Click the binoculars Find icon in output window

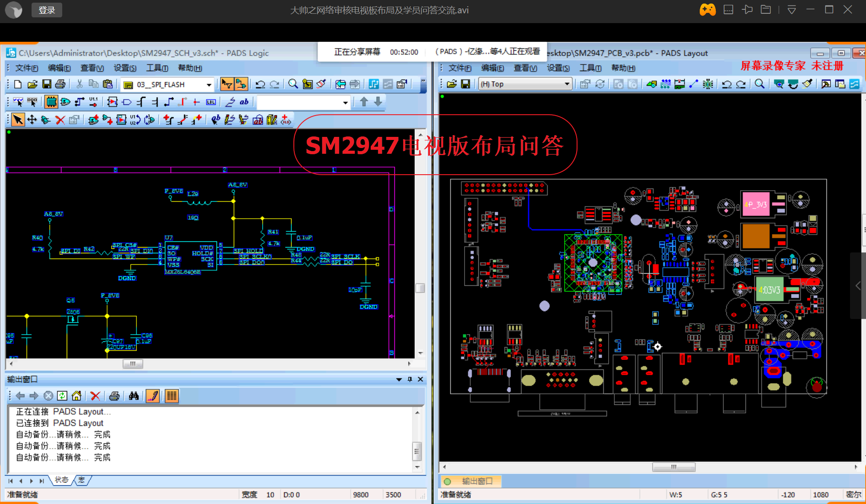pyautogui.click(x=134, y=396)
